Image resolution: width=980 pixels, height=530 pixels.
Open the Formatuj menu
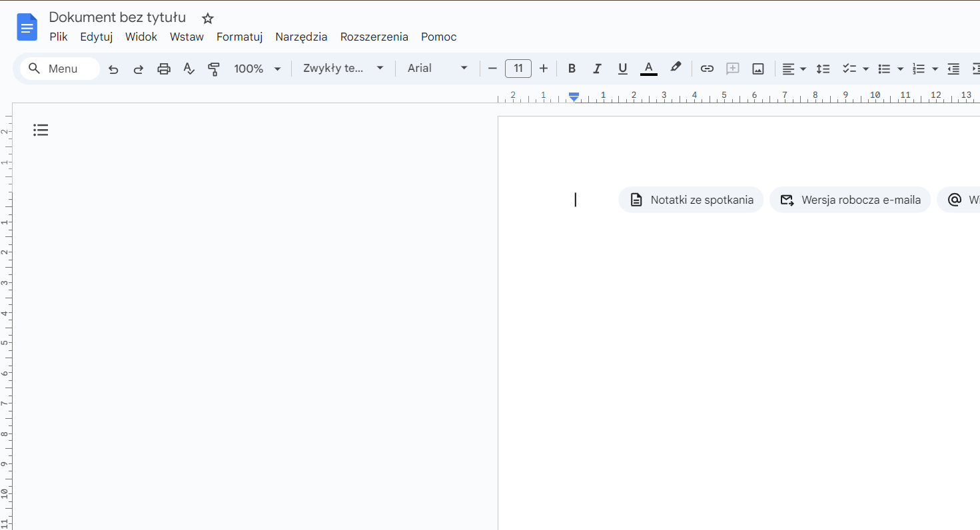coord(240,37)
